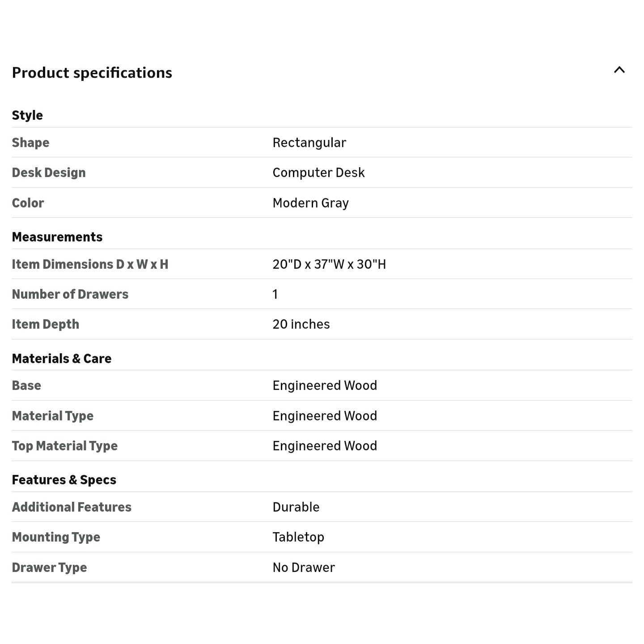
Task: Select the Style section header
Action: coord(27,115)
